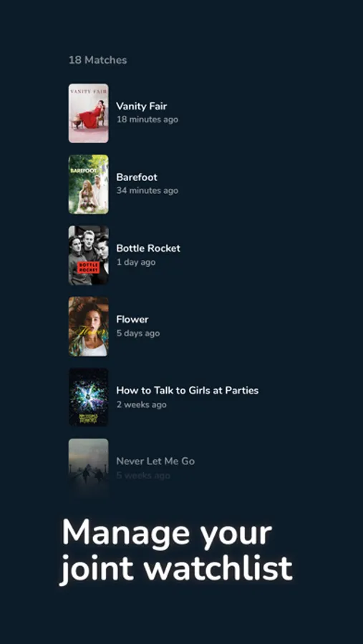Click the 1 day ago label
The height and width of the screenshot is (644, 363).
point(136,263)
